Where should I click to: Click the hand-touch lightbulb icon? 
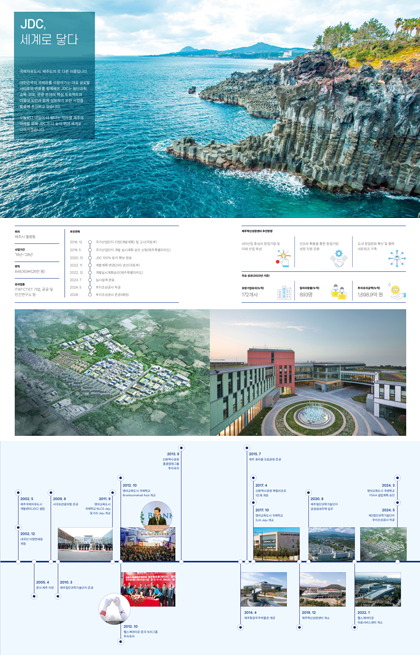point(283,258)
